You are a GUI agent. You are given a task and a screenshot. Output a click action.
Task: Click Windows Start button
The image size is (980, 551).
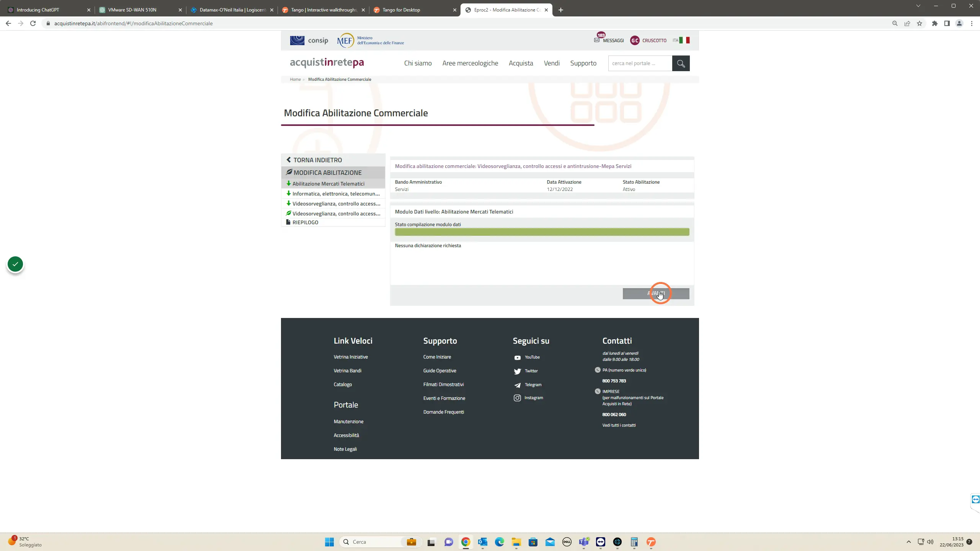[x=329, y=542]
